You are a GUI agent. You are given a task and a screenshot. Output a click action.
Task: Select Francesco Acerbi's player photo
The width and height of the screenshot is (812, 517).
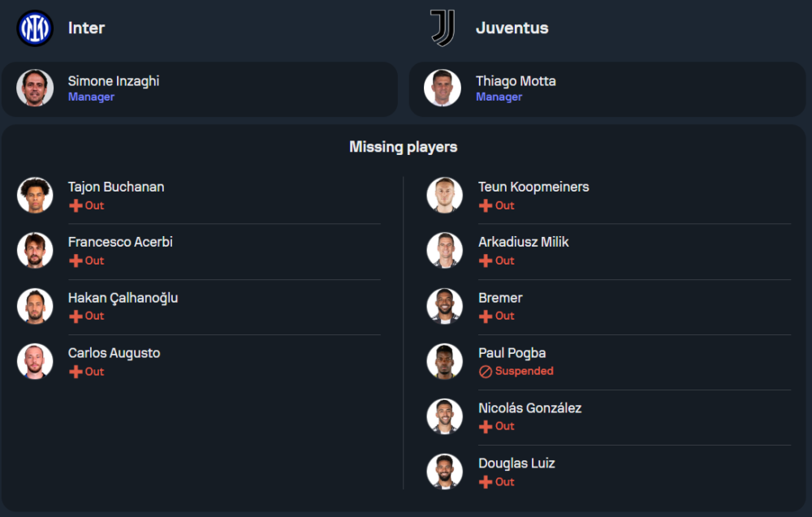coord(35,251)
